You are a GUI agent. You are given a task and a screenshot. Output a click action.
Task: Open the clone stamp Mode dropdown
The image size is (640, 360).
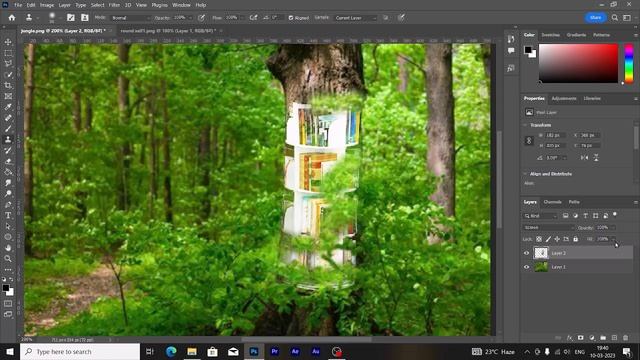click(130, 18)
